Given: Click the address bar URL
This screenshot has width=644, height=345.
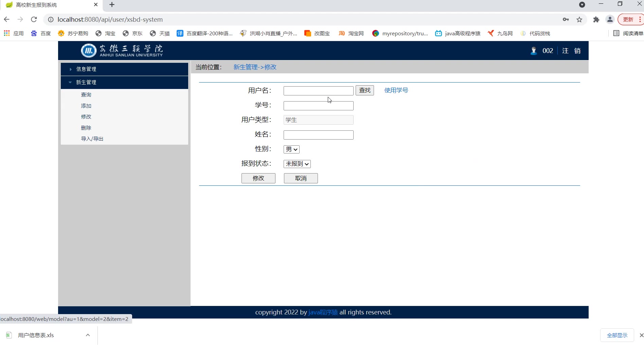Looking at the screenshot, I should tap(110, 19).
